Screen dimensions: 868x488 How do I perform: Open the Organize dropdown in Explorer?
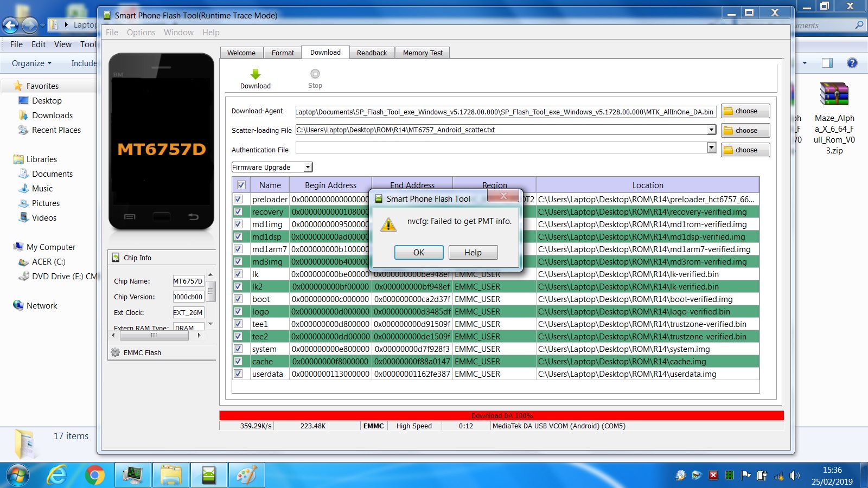point(32,63)
